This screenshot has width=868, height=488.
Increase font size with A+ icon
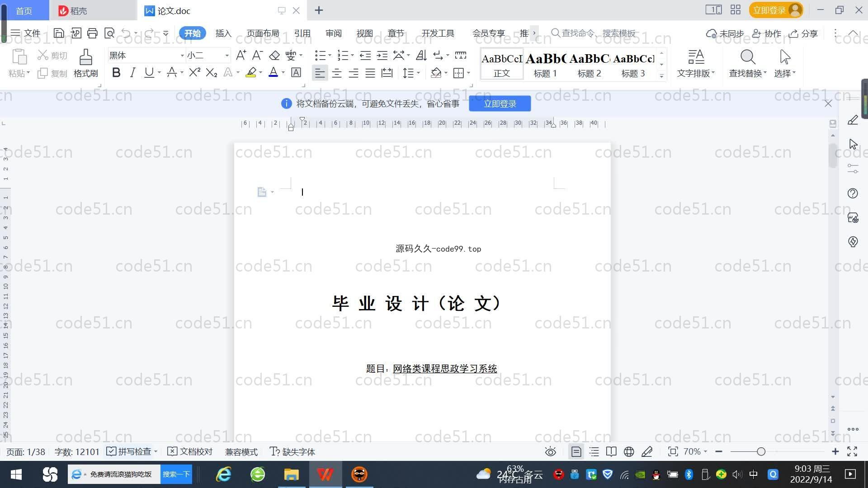click(x=241, y=55)
